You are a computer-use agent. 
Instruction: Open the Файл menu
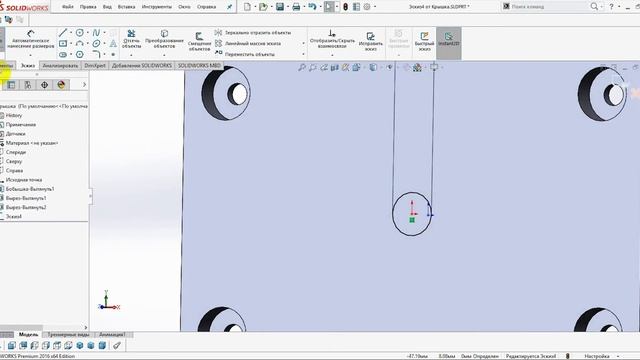(x=68, y=7)
